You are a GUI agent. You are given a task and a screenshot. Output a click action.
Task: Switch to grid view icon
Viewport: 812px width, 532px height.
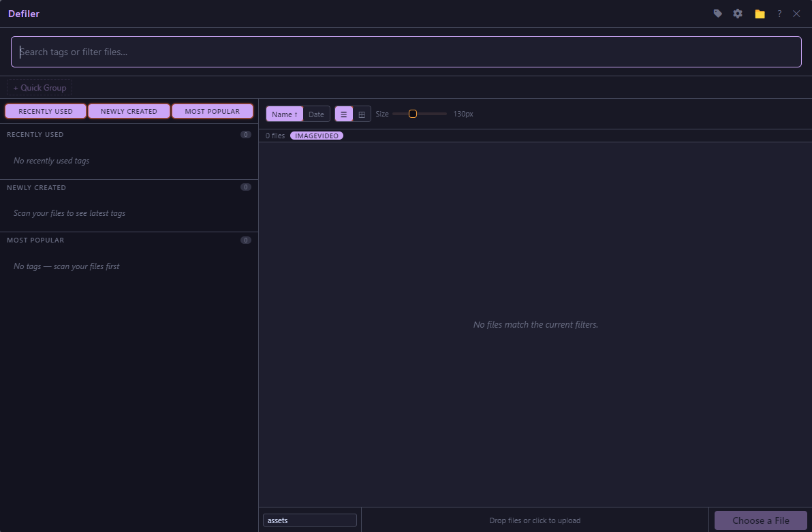pyautogui.click(x=362, y=114)
